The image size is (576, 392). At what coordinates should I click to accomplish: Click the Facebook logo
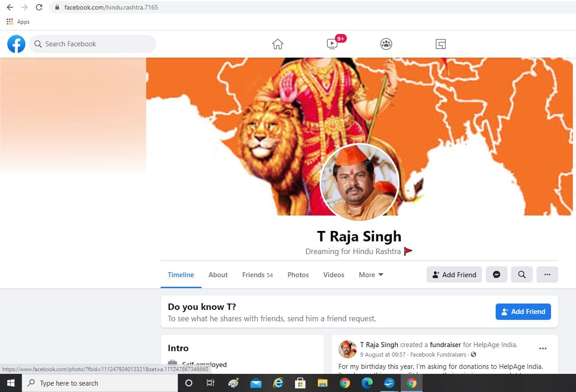(16, 44)
